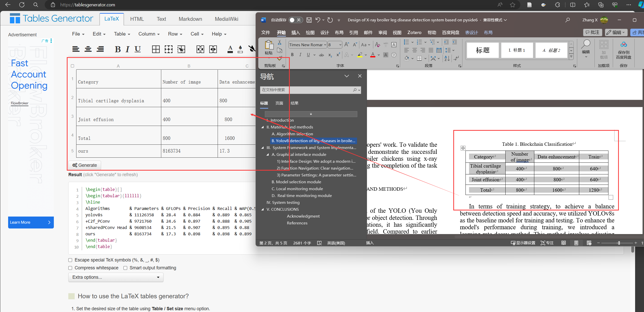The width and height of the screenshot is (644, 312).
Task: Click the align center icon in Tables Generator
Action: pos(88,49)
